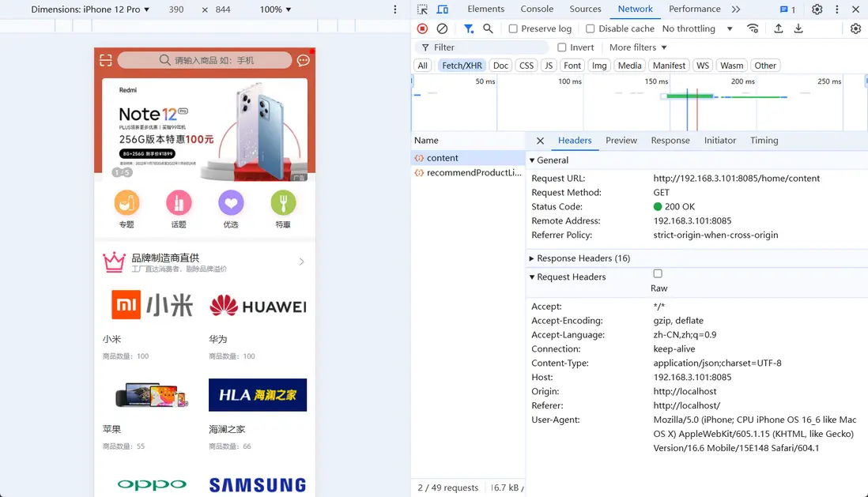Show more DevTools tabs chevron
This screenshot has height=497, width=868.
coord(736,9)
